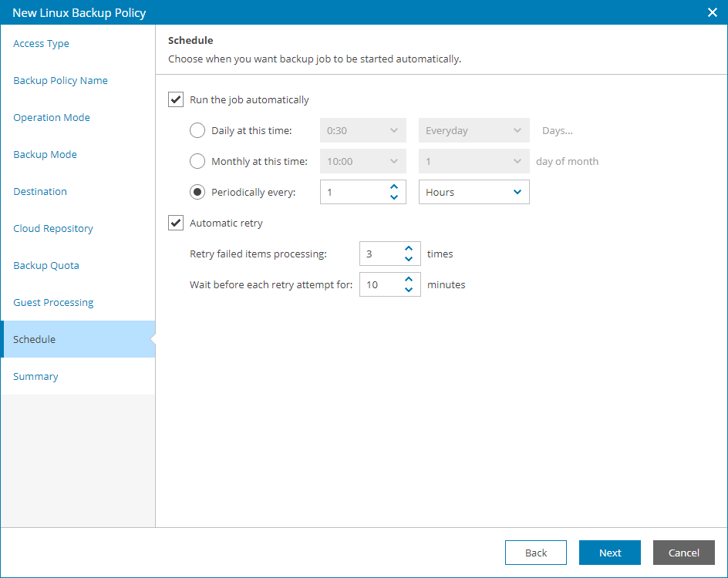Enable the 'Run the job automatically' checkbox
Viewport: 728px width, 578px height.
coord(176,99)
